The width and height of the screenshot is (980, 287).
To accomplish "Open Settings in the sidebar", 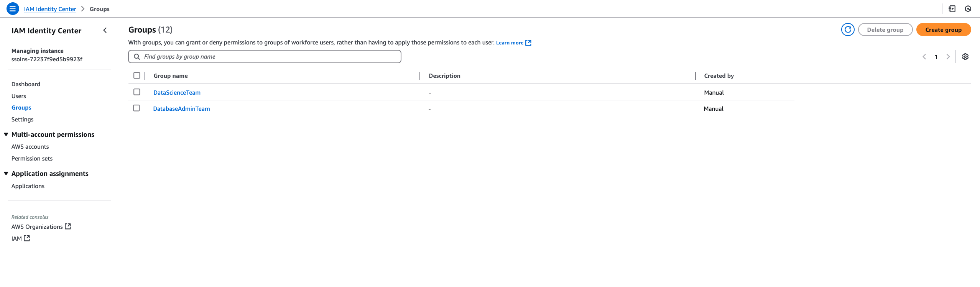I will pyautogui.click(x=22, y=120).
